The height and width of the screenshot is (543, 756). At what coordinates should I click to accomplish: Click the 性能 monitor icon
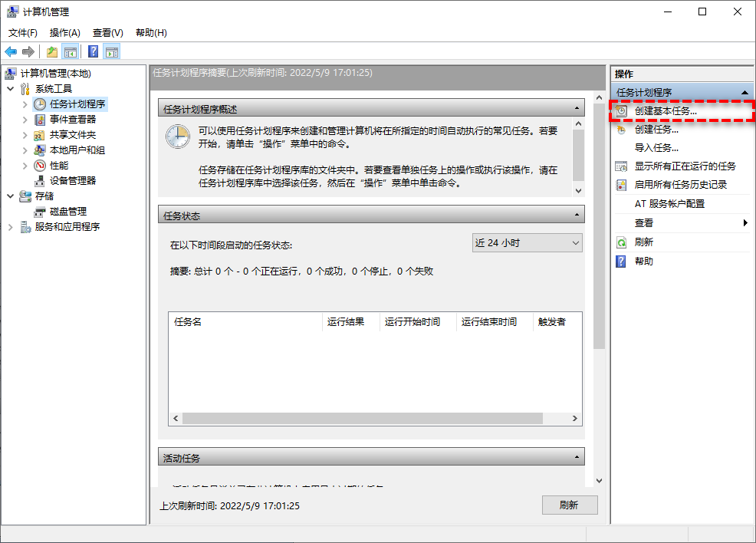coord(40,166)
